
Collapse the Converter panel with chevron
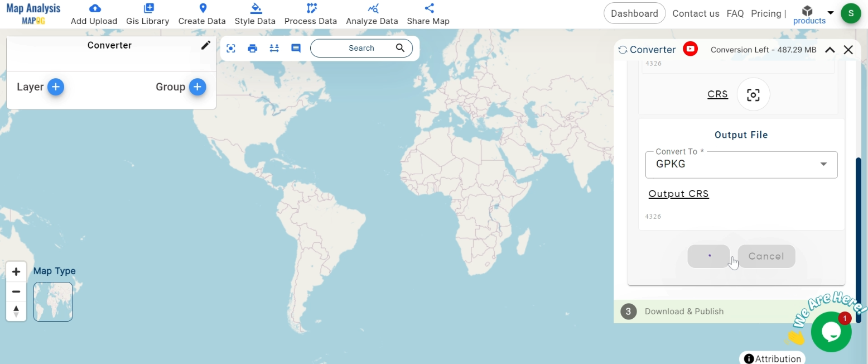click(830, 50)
